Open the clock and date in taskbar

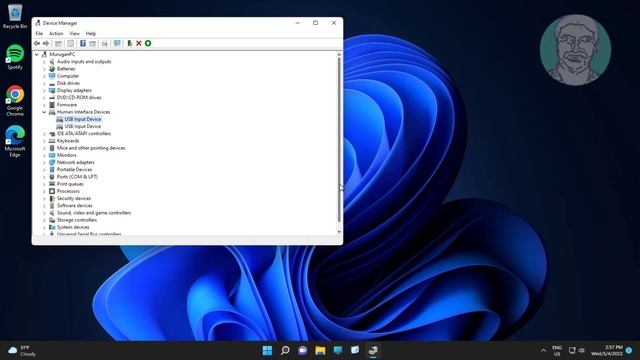607,351
